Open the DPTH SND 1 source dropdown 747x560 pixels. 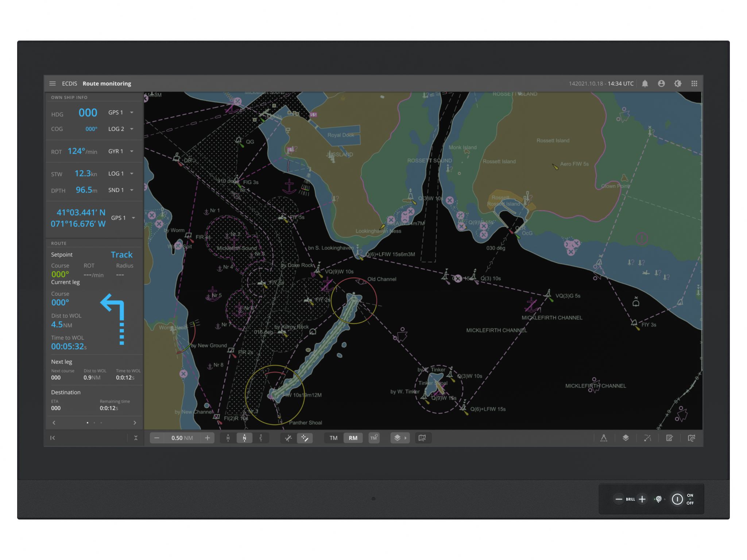[x=132, y=190]
